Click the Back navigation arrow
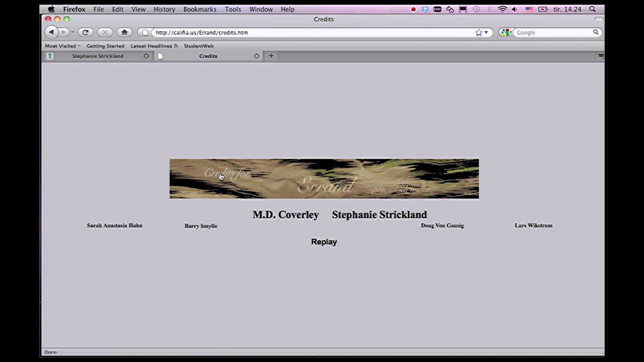The width and height of the screenshot is (644, 362). coord(51,32)
